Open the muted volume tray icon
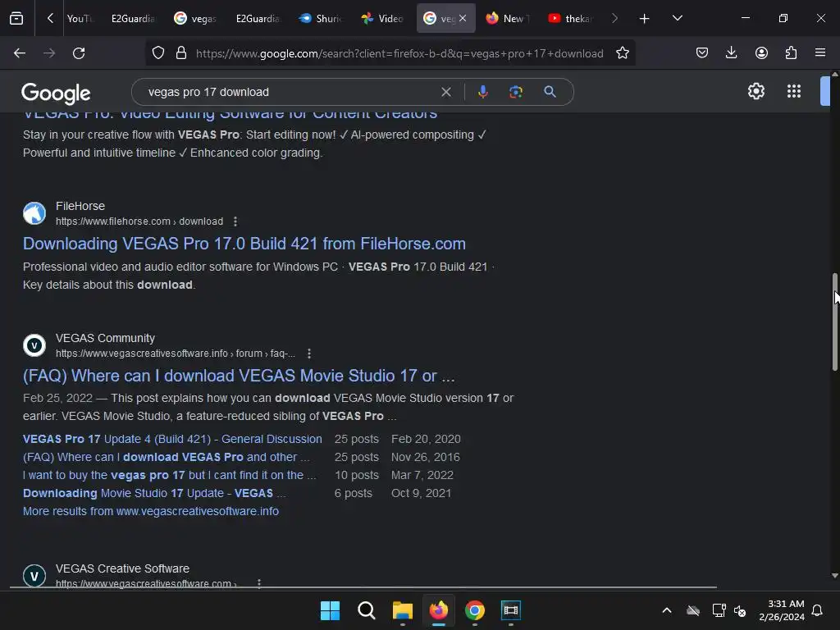Viewport: 840px width, 630px height. (x=741, y=610)
